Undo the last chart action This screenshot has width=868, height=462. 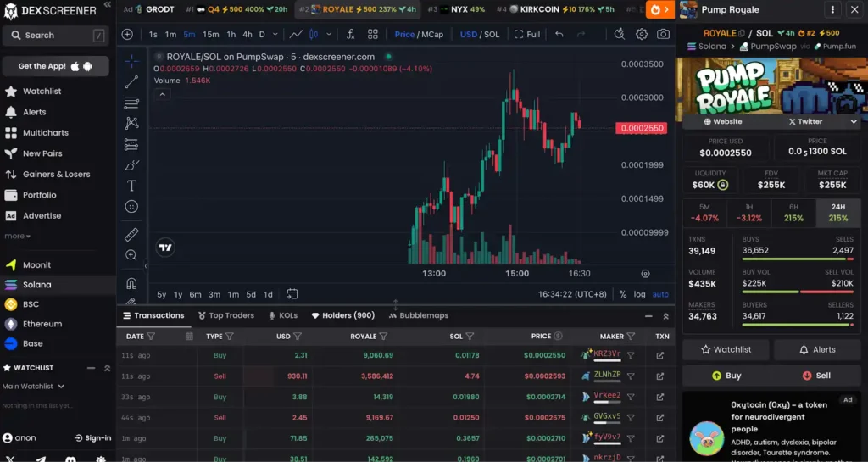pyautogui.click(x=559, y=34)
